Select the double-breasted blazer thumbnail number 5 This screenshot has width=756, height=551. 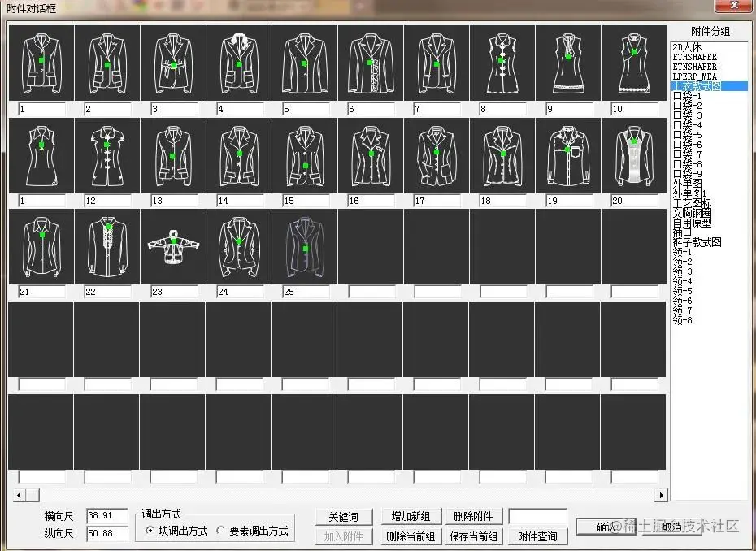tap(304, 65)
